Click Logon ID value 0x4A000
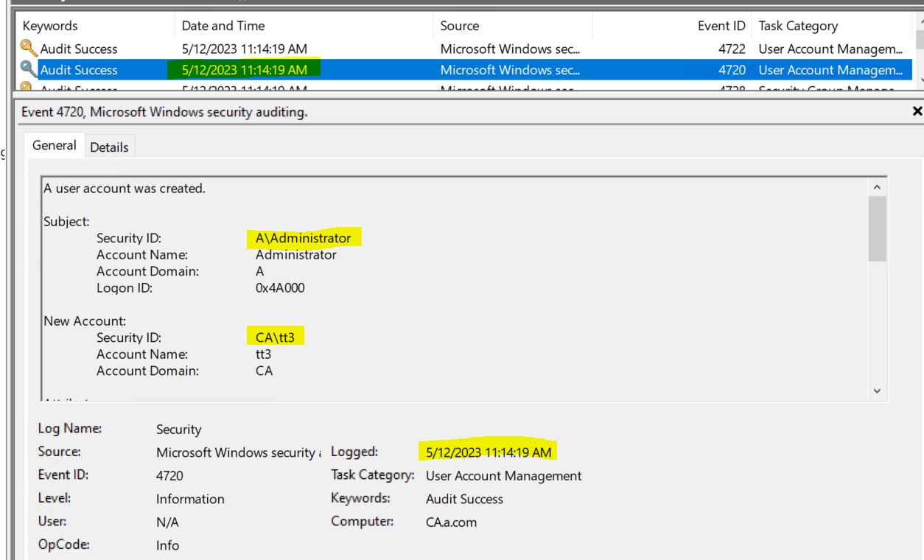 (x=280, y=287)
